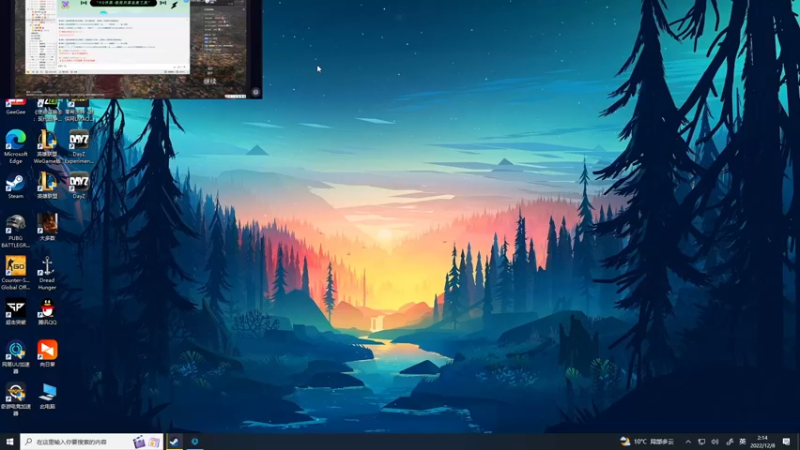
Task: Click the pen-shaped tray icon beside volume
Action: click(x=729, y=442)
